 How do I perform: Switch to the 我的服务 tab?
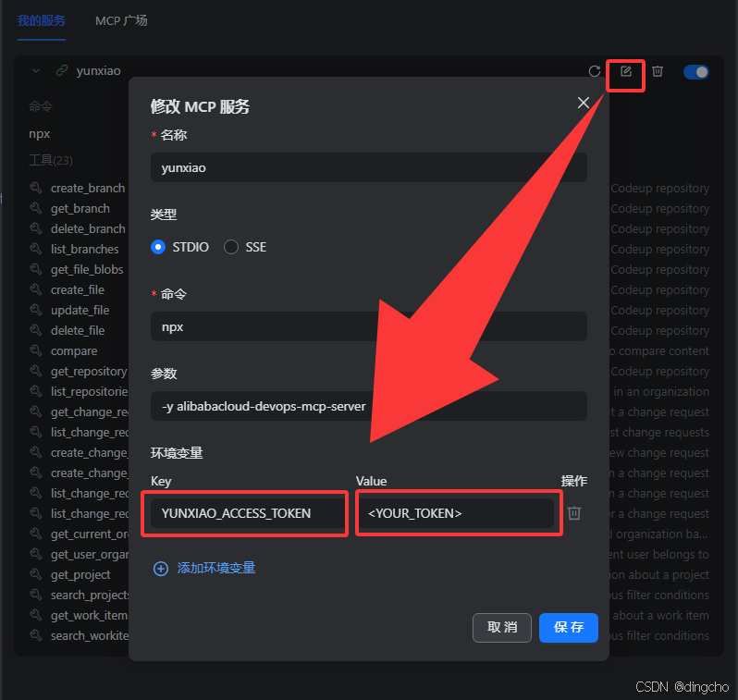42,20
